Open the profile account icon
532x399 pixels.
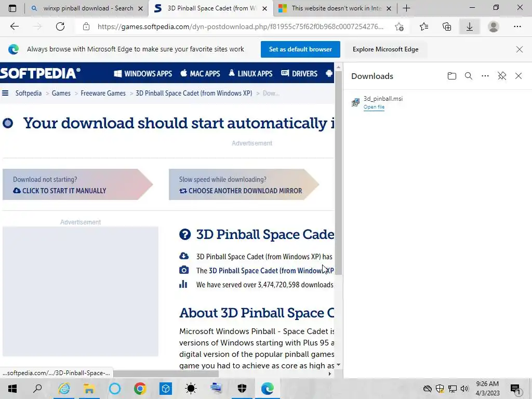tap(494, 26)
